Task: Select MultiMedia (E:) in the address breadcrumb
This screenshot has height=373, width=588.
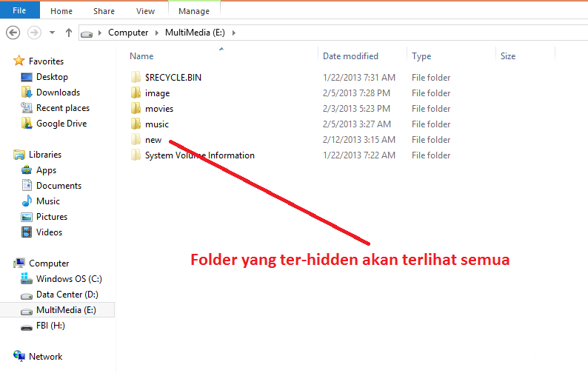Action: point(195,33)
